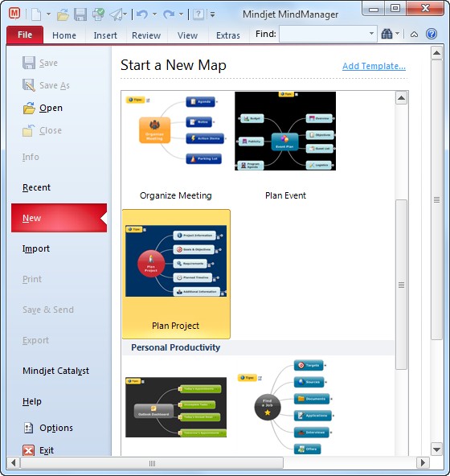
Task: Minimize the MindManager window
Action: [373, 9]
